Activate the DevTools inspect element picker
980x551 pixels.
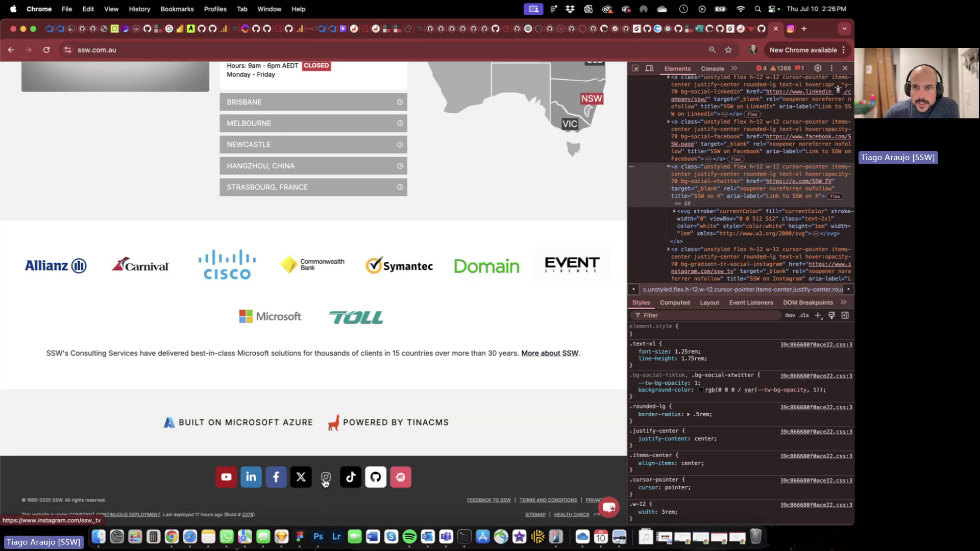click(635, 68)
